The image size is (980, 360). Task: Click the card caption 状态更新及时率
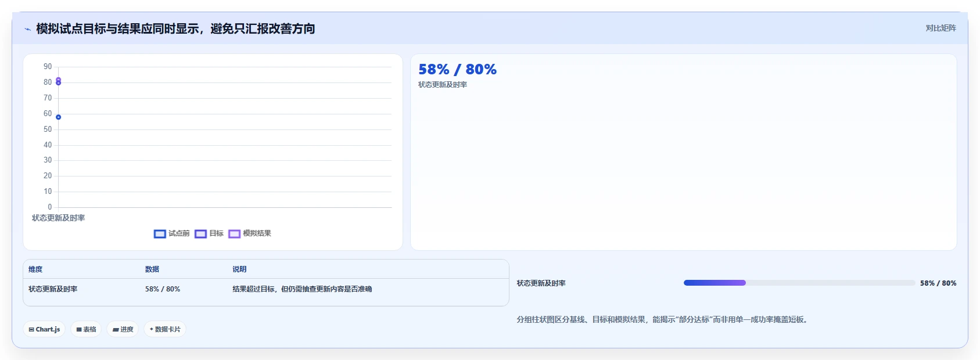click(x=443, y=85)
